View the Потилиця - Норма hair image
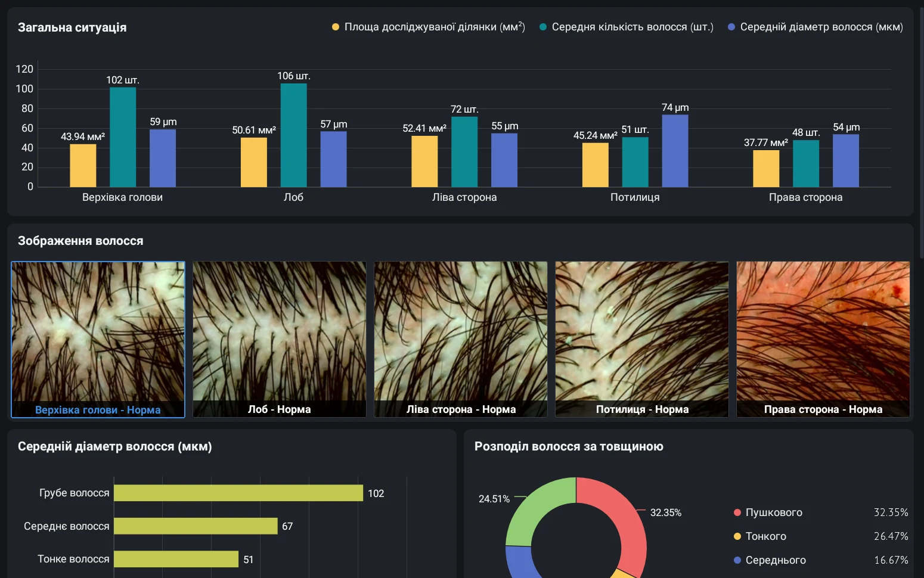 (x=642, y=340)
